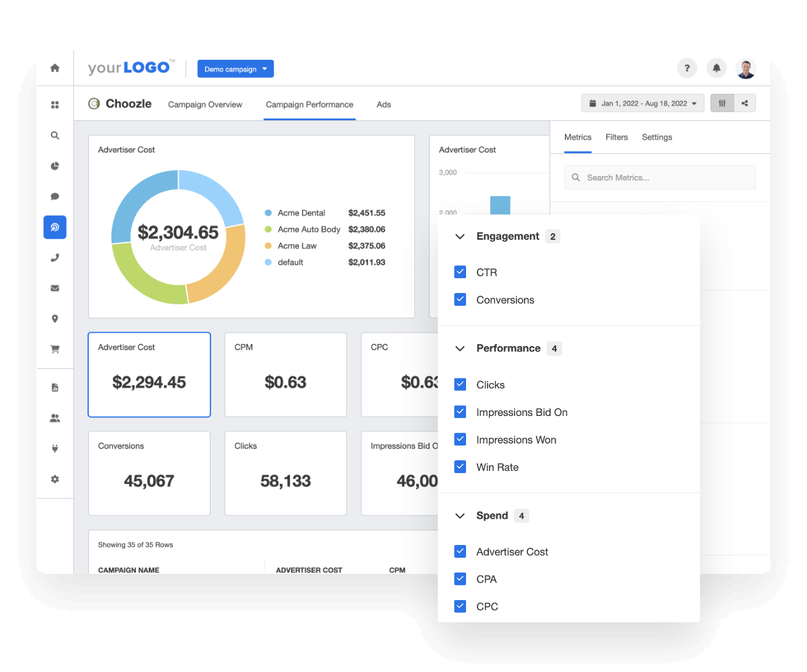Uncheck the CPA metric under Spend
This screenshot has height=672, width=807.
(x=460, y=579)
